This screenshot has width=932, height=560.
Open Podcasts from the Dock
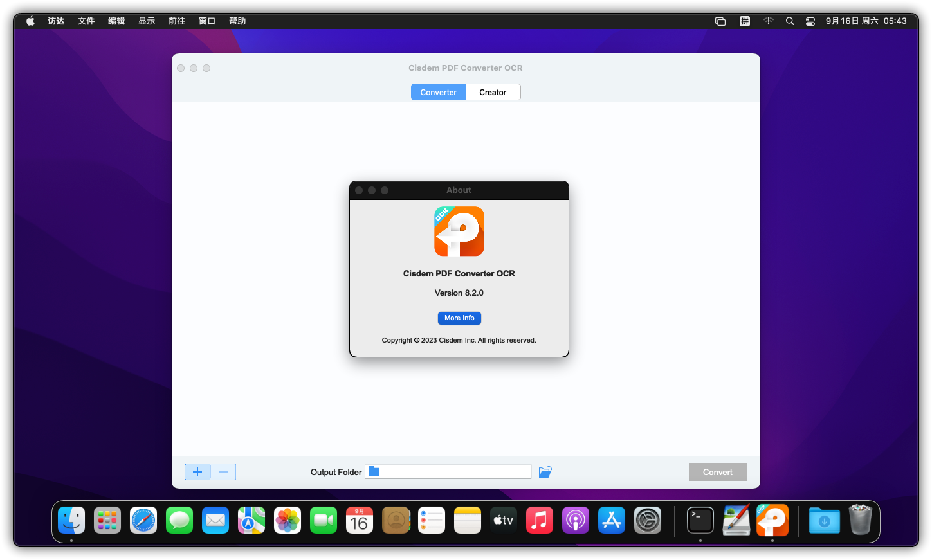[x=576, y=520]
